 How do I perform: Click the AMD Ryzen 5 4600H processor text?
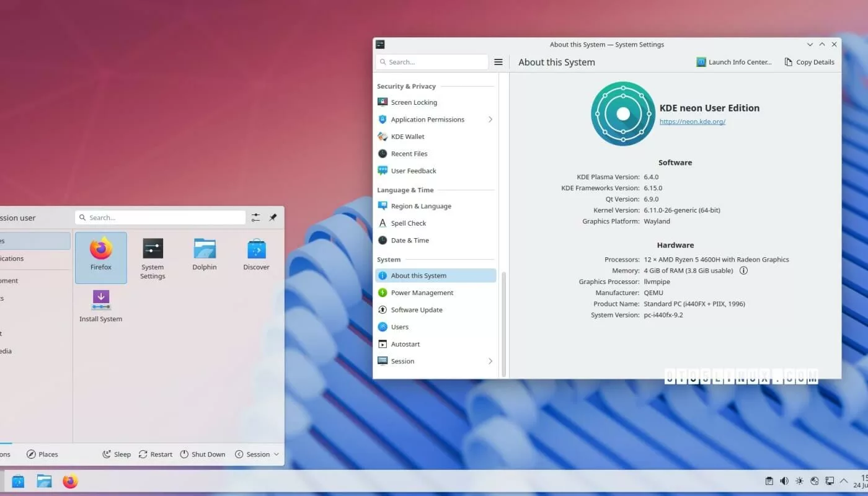click(716, 260)
